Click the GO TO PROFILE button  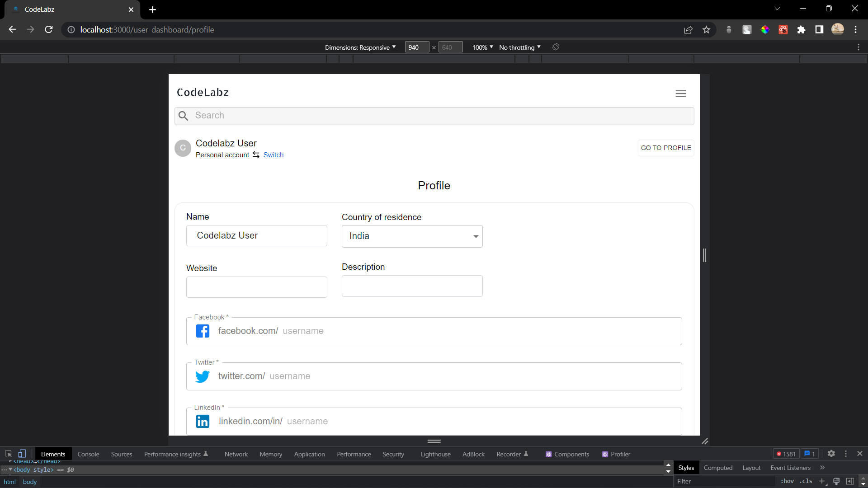665,148
